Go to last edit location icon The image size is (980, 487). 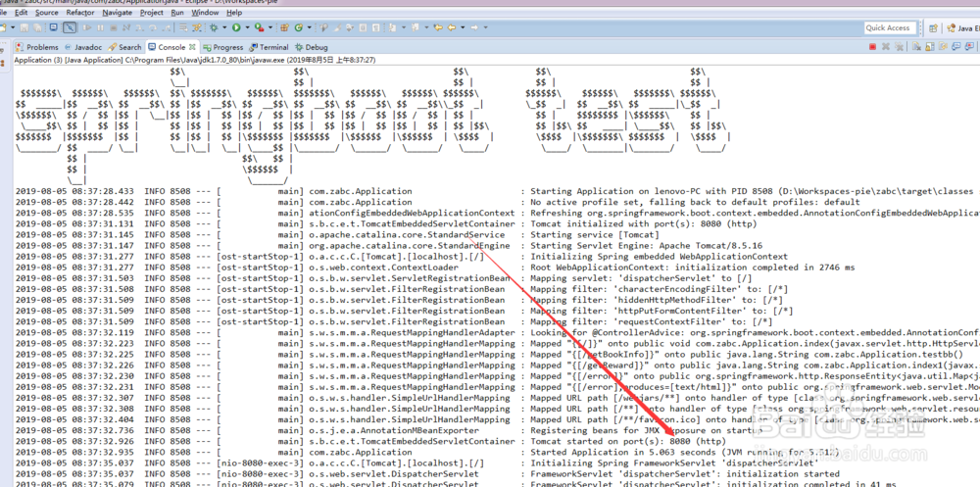[x=438, y=27]
